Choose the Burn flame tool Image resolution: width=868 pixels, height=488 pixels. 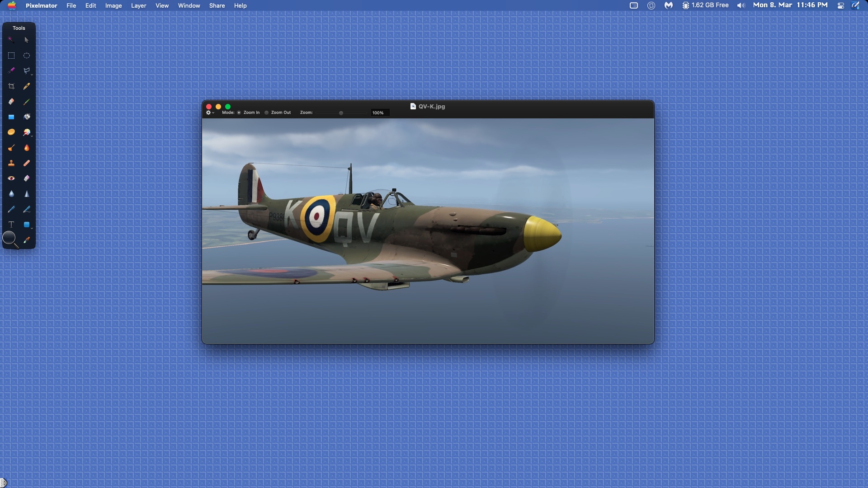click(27, 148)
